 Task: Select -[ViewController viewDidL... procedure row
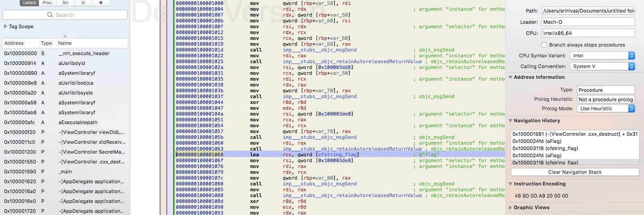[65, 132]
